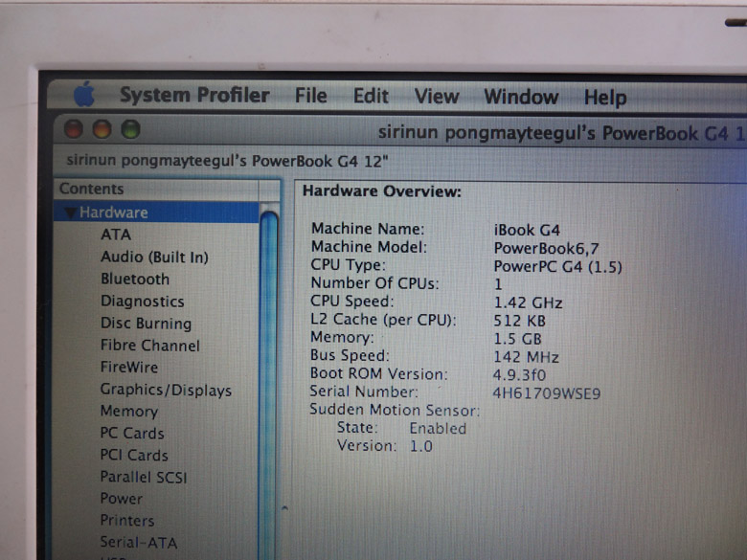Open the File menu

click(x=310, y=96)
